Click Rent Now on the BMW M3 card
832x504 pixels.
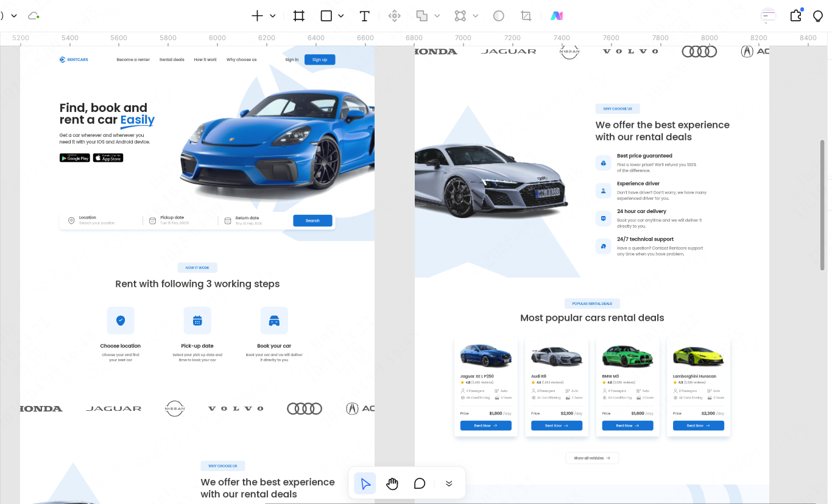[627, 425]
